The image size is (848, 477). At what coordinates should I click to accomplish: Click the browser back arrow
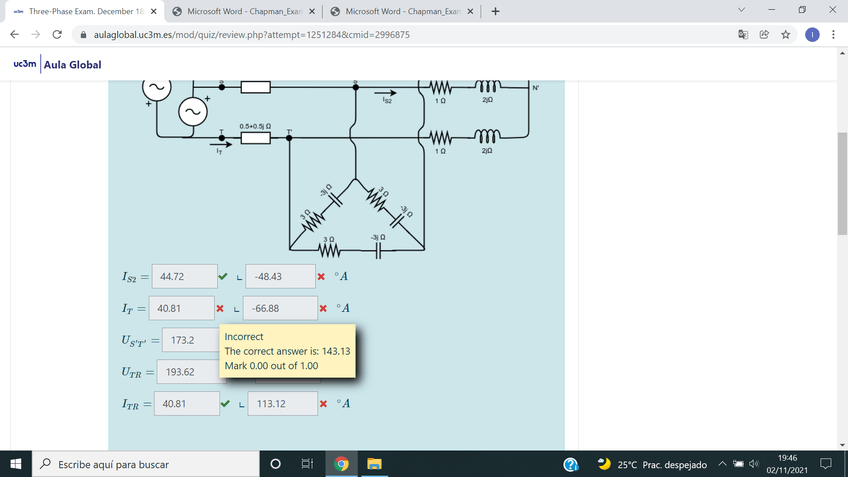[14, 35]
